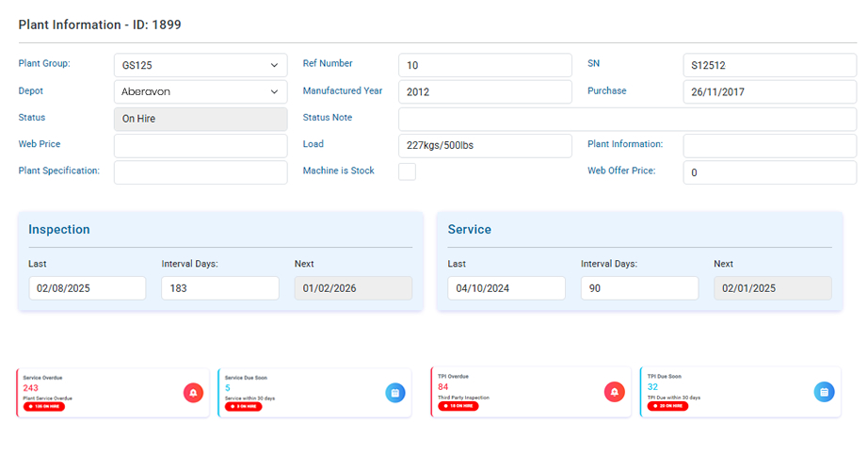Click the Service Interval Days field
Viewport: 868px width, 471px height.
pyautogui.click(x=639, y=288)
